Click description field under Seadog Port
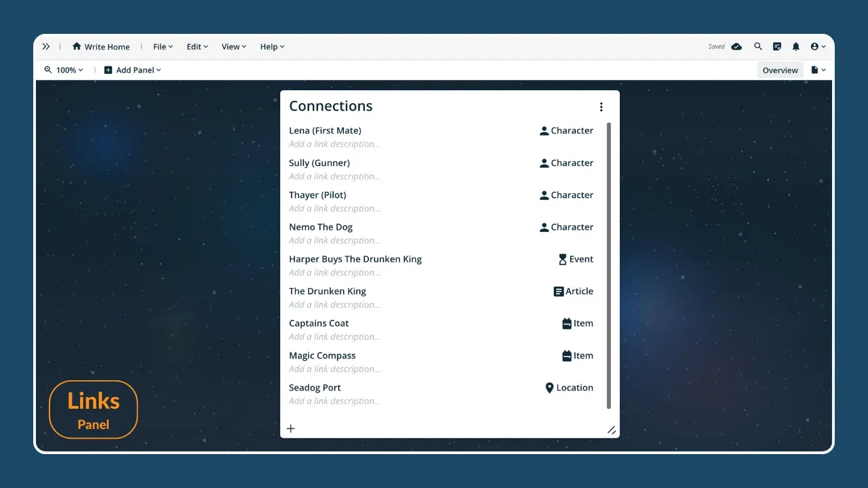Image resolution: width=868 pixels, height=488 pixels. (x=334, y=401)
